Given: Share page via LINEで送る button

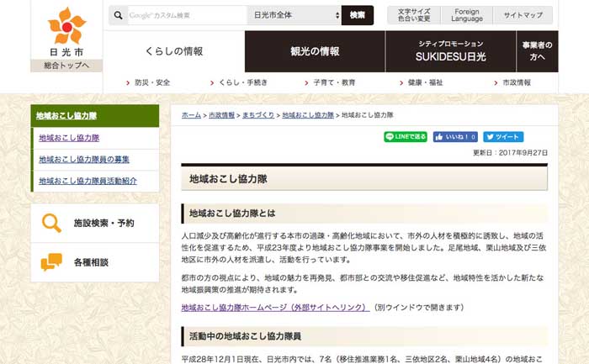Looking at the screenshot, I should pos(406,136).
